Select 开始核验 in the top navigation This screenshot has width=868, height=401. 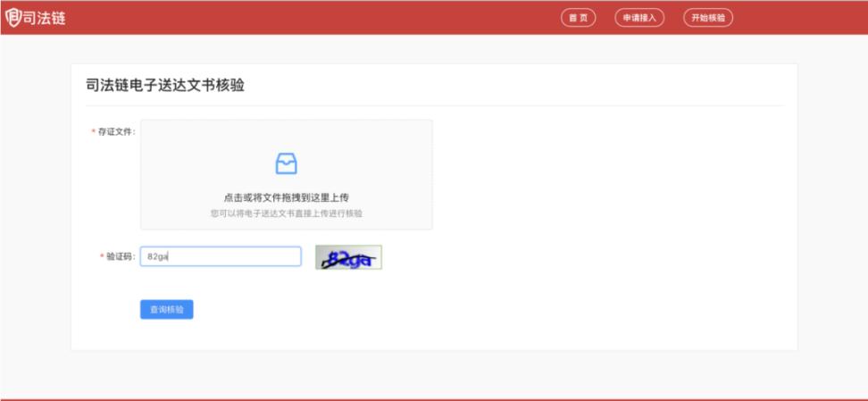point(708,18)
